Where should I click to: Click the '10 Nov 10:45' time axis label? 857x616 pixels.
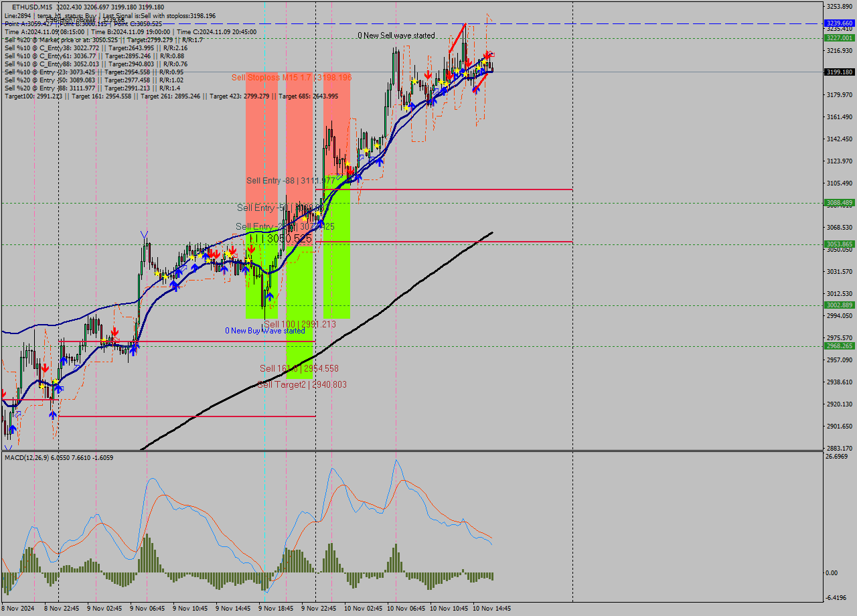tap(449, 609)
